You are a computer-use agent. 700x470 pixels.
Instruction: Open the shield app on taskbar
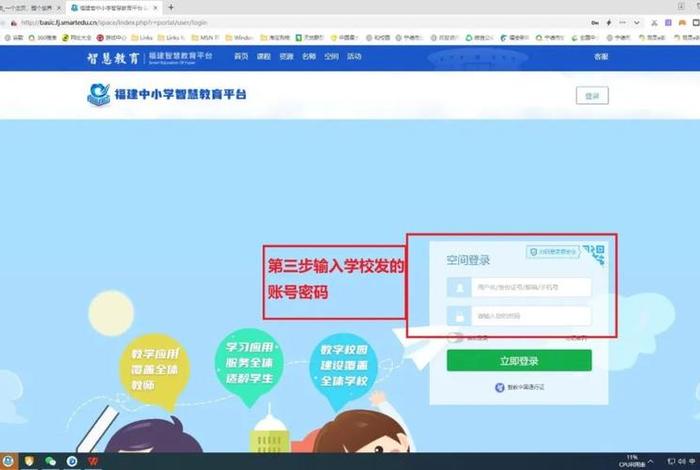coord(29,461)
